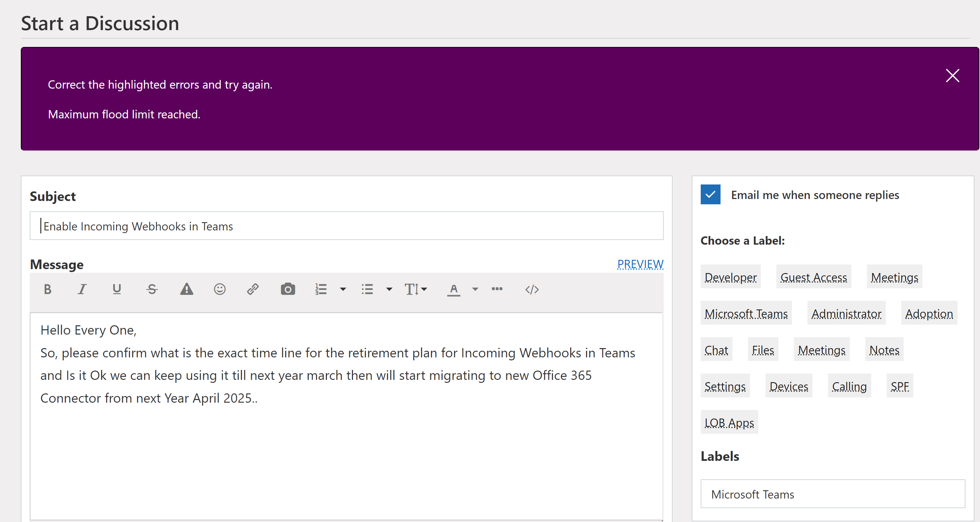Pick the Adoption label
Image resolution: width=980 pixels, height=522 pixels.
pyautogui.click(x=929, y=313)
